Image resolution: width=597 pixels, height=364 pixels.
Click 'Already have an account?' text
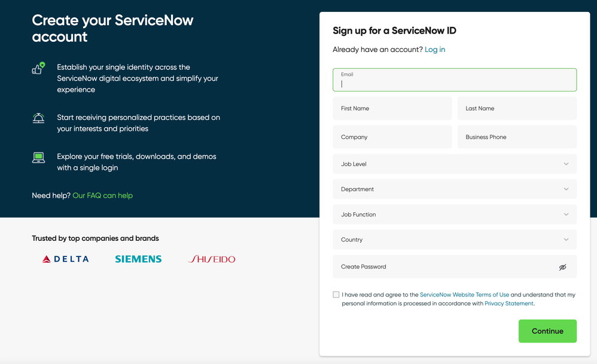coord(377,50)
